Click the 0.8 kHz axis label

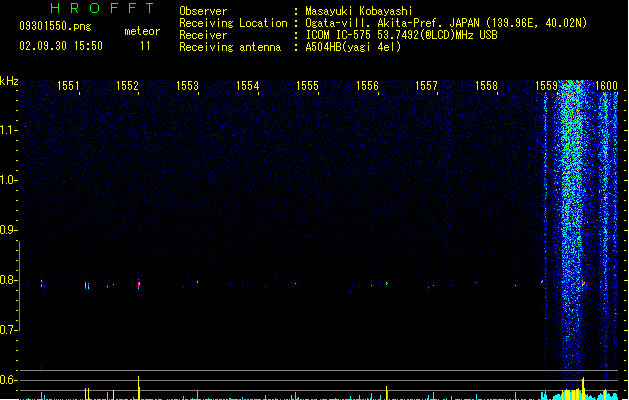(x=9, y=280)
